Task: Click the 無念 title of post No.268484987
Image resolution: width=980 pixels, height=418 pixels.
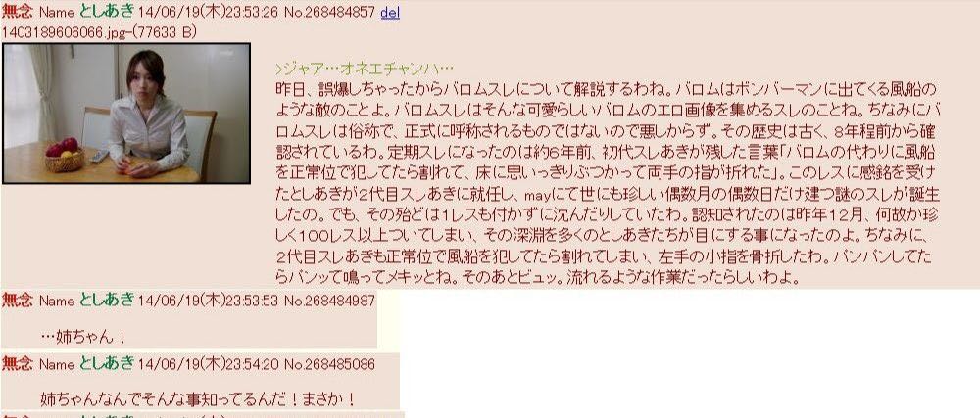Action: coord(18,301)
